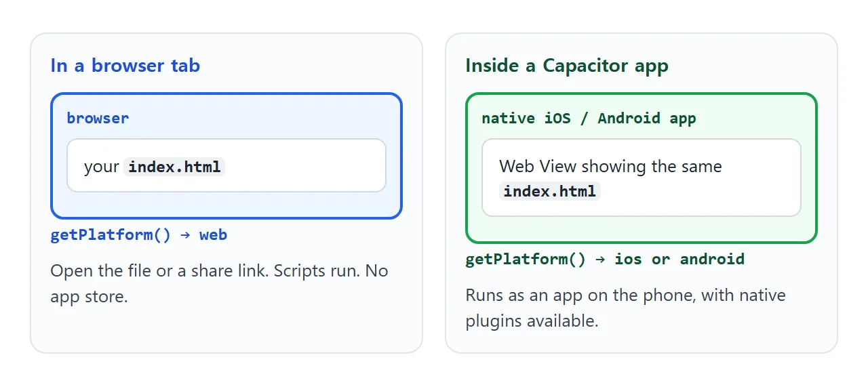Select 'getPlatform() → ios or android' text

coord(605,260)
